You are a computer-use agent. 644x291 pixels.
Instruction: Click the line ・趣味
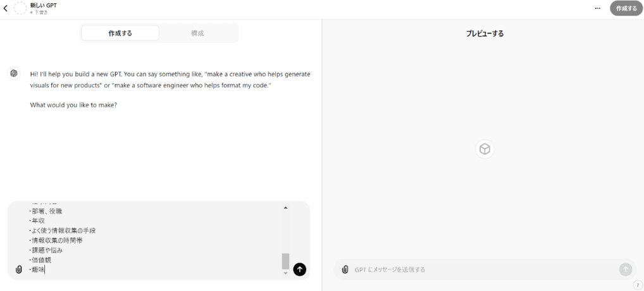point(37,269)
